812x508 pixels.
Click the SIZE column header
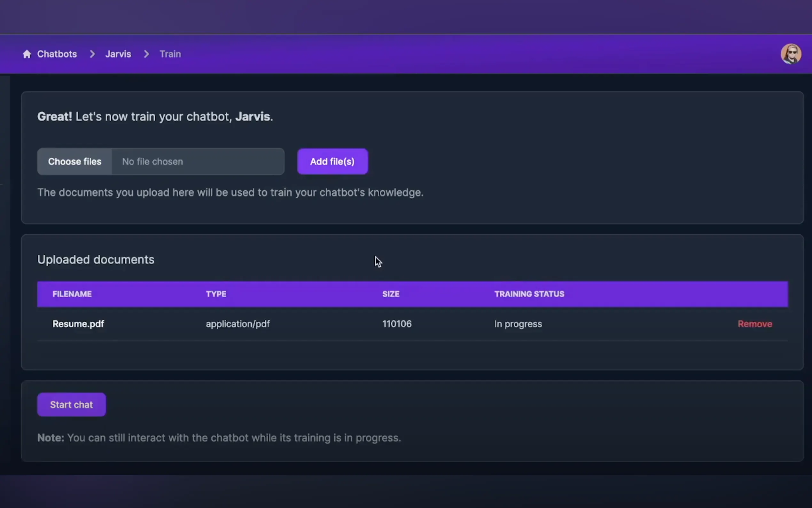(x=390, y=294)
